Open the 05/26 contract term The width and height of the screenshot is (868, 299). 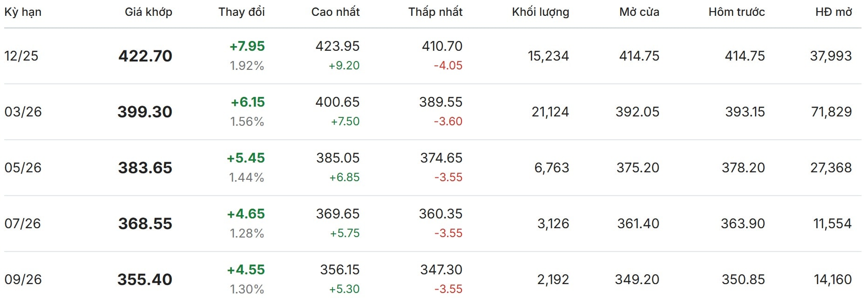pyautogui.click(x=23, y=168)
